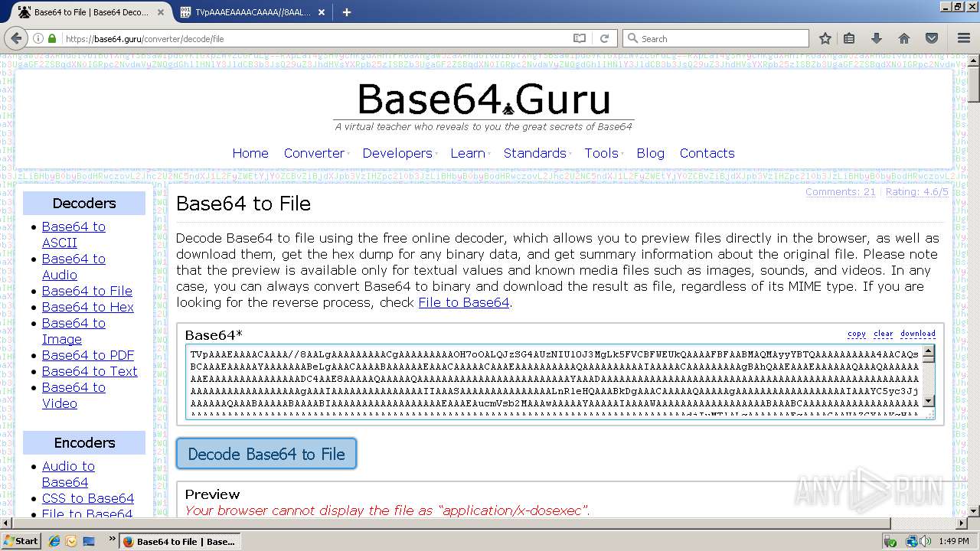Expand the Developers menu
980x551 pixels.
399,153
